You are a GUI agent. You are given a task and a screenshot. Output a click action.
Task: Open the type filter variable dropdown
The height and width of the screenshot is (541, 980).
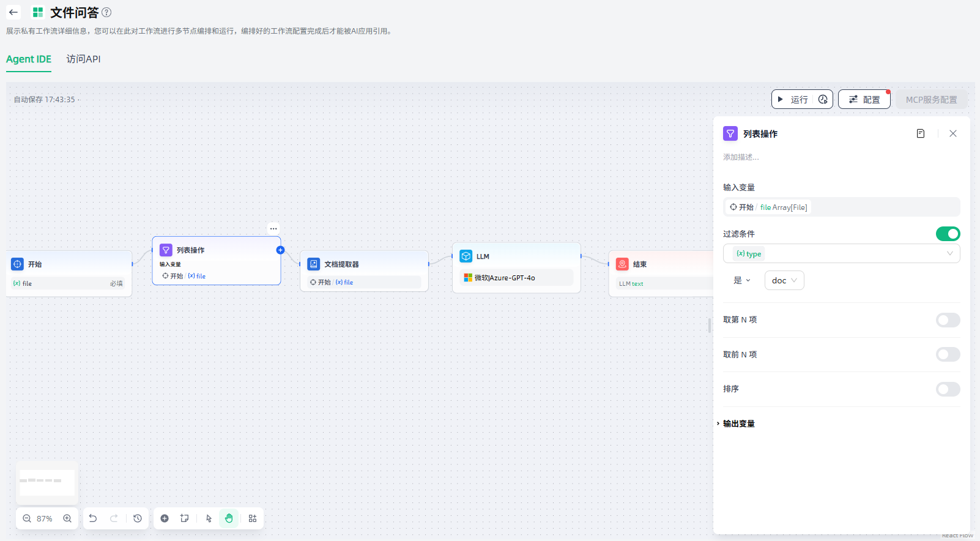[841, 253]
